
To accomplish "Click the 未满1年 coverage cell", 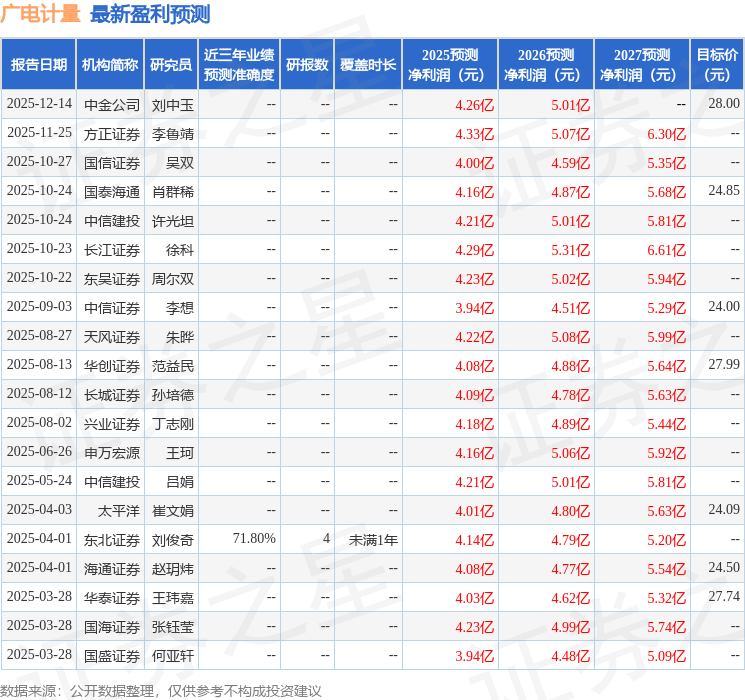I will [x=373, y=540].
